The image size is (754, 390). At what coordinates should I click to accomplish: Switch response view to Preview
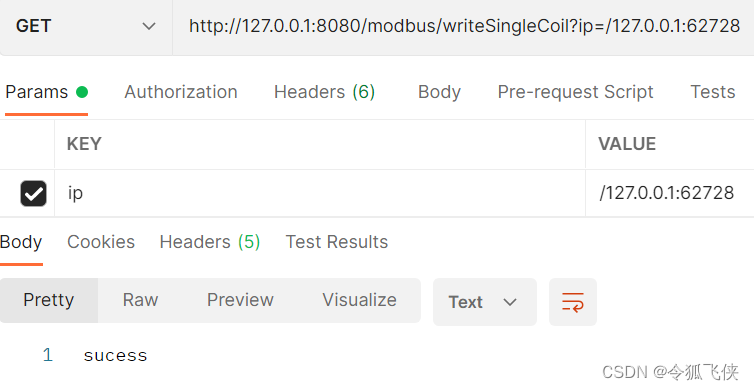240,300
